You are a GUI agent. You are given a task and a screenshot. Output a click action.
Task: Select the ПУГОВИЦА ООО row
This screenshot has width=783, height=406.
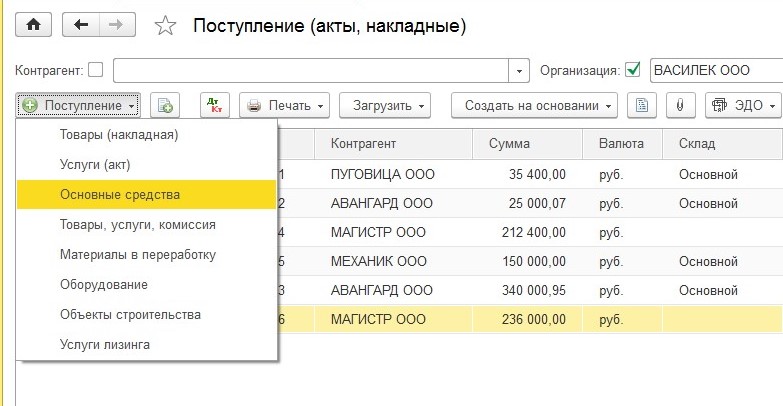530,174
